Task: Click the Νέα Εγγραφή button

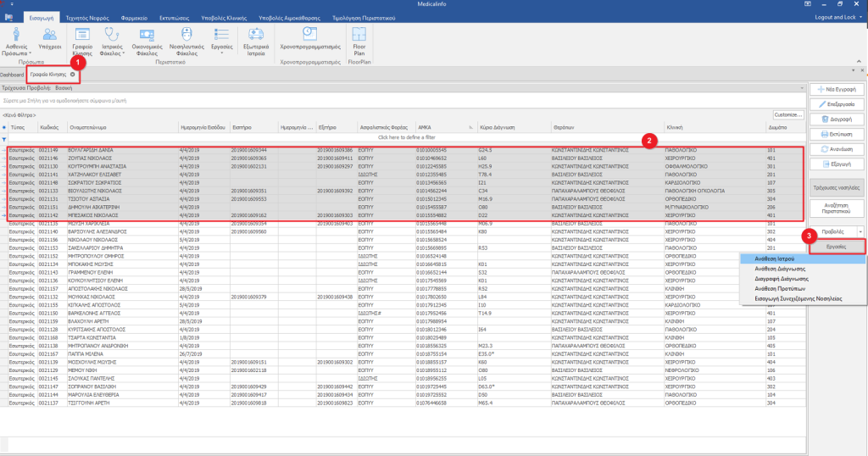Action: 837,90
